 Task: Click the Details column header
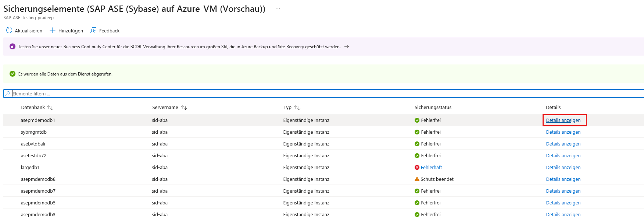coord(553,108)
